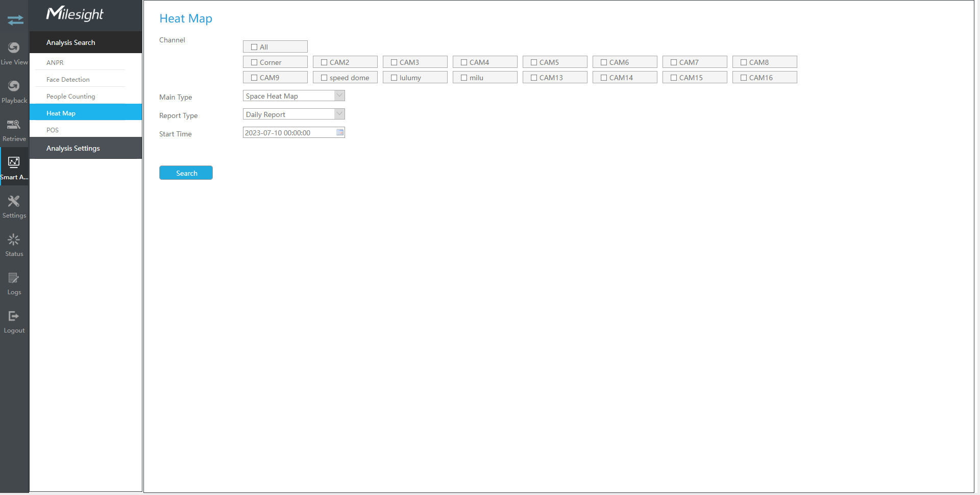Click the Channel label

pos(172,40)
